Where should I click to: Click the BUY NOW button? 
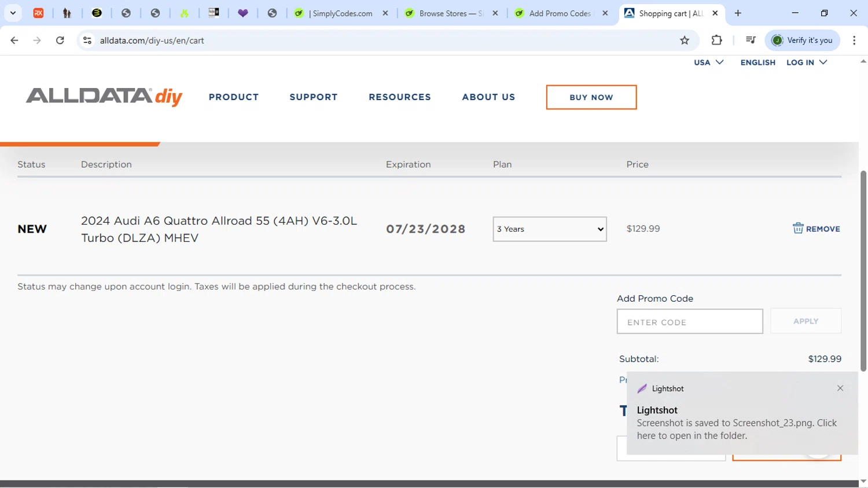(x=591, y=97)
